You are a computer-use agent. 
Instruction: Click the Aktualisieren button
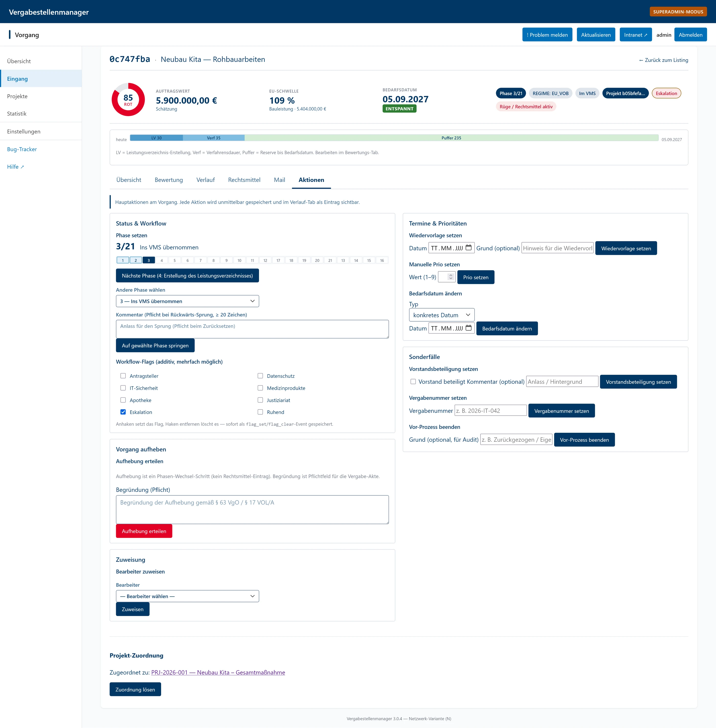tap(596, 35)
